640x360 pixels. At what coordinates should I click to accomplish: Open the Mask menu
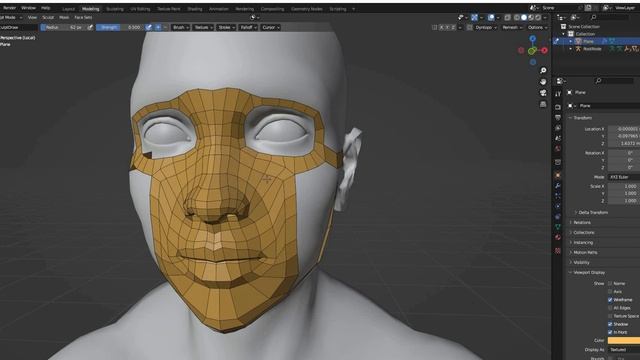coord(64,18)
